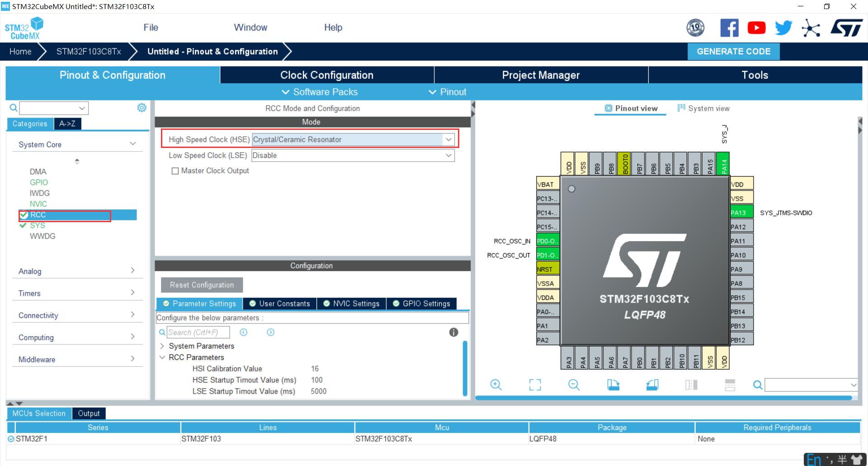
Task: Zoom out of the chip pinout
Action: pyautogui.click(x=574, y=385)
